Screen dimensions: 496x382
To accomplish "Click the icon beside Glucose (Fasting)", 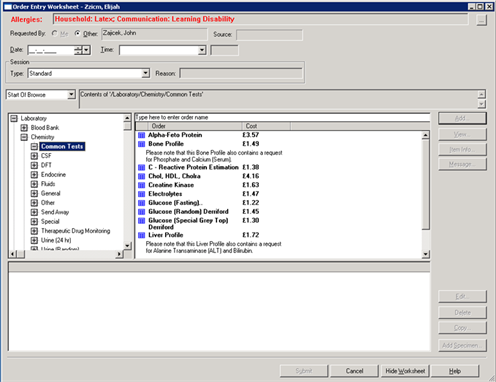I will point(141,203).
